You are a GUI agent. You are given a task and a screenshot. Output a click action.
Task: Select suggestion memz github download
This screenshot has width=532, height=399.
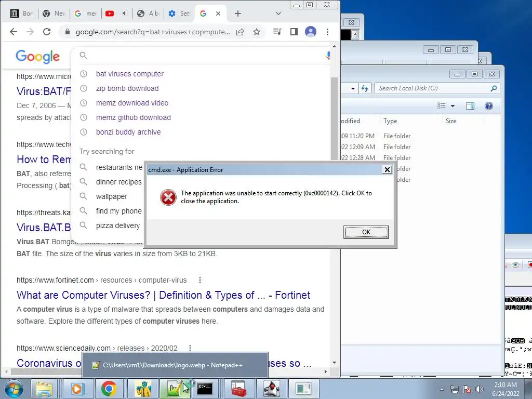coord(134,118)
